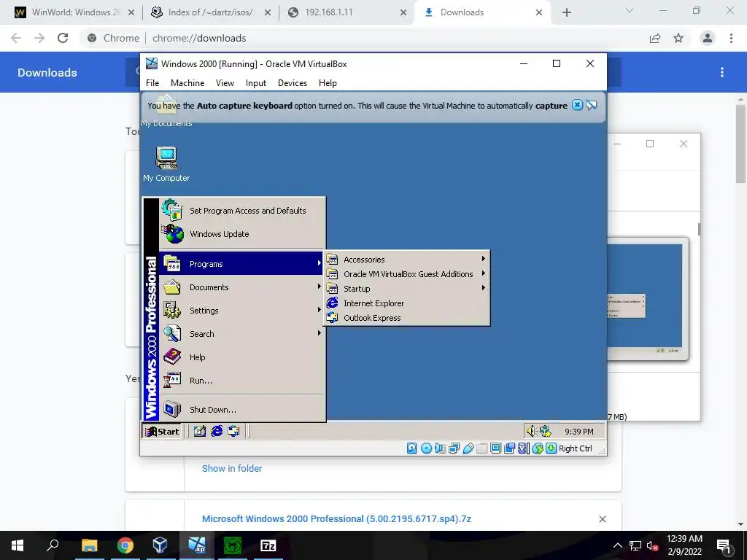The height and width of the screenshot is (560, 747).
Task: Expand the Startup programs folder
Action: pyautogui.click(x=407, y=289)
